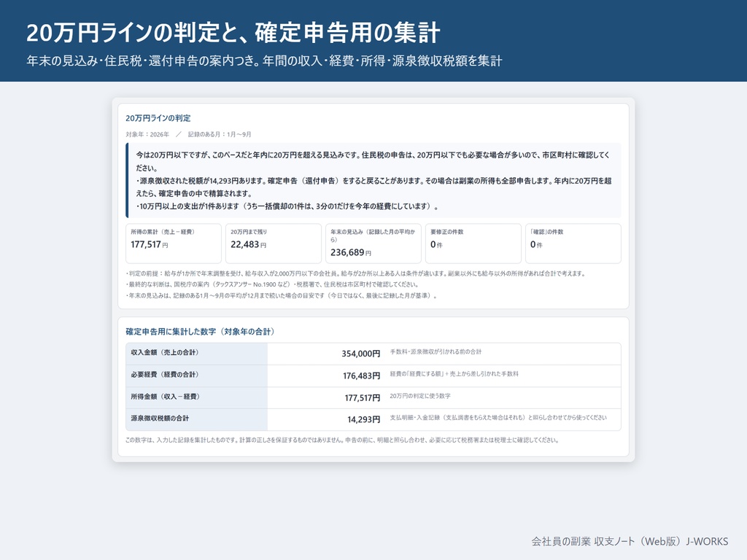Click the disclaimer beginning この数字は
This screenshot has height=560, width=747.
pos(342,440)
